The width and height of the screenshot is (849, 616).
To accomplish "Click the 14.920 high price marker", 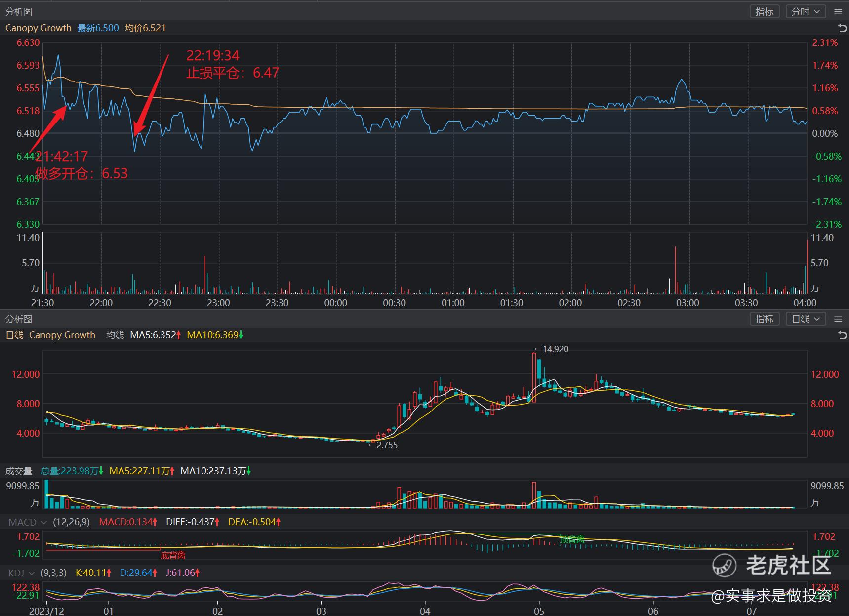I will click(x=552, y=349).
